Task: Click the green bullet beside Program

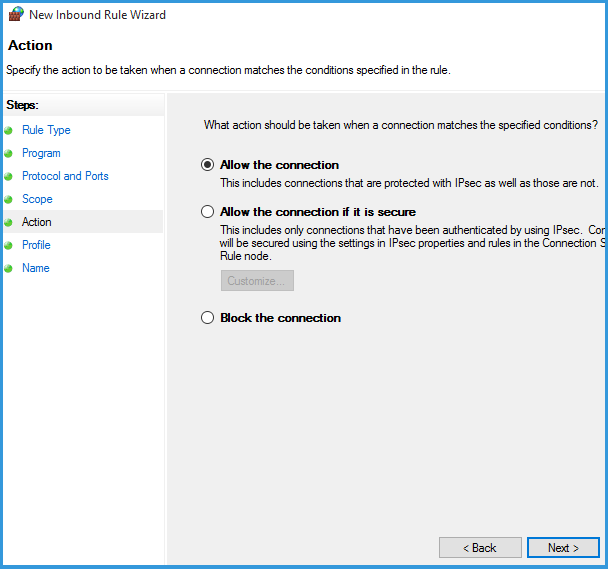Action: tap(10, 154)
